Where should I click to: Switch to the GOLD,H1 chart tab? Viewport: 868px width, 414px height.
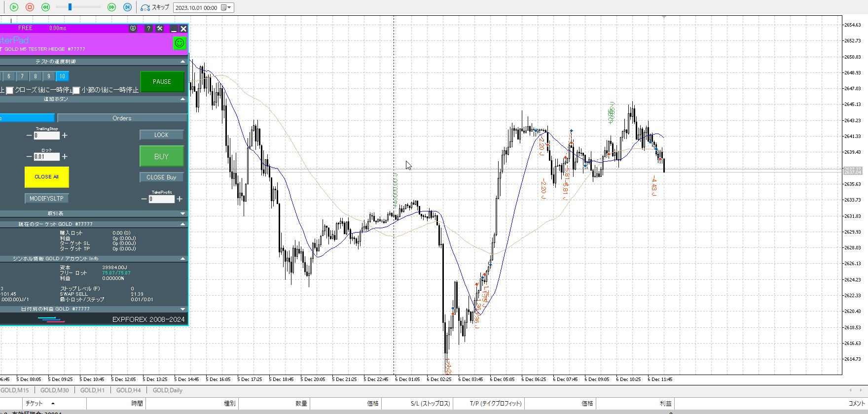tap(92, 390)
